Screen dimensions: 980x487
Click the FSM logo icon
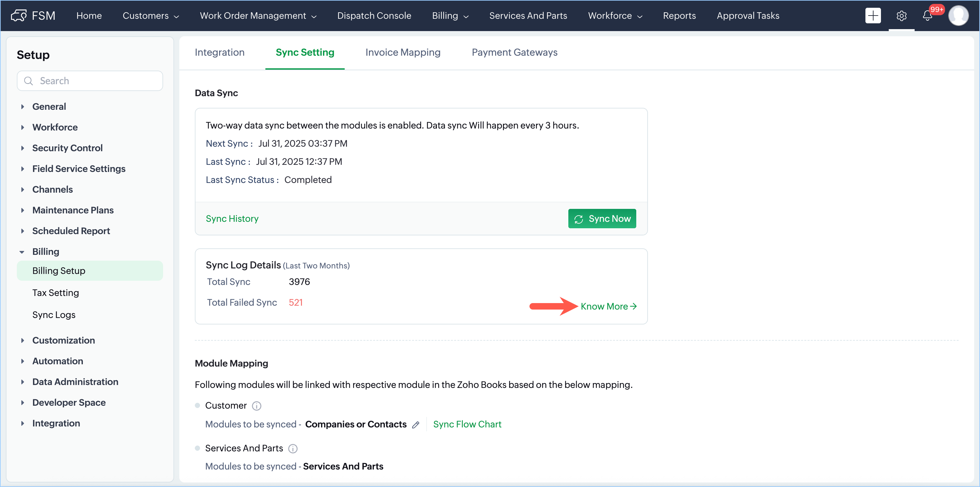coord(19,16)
